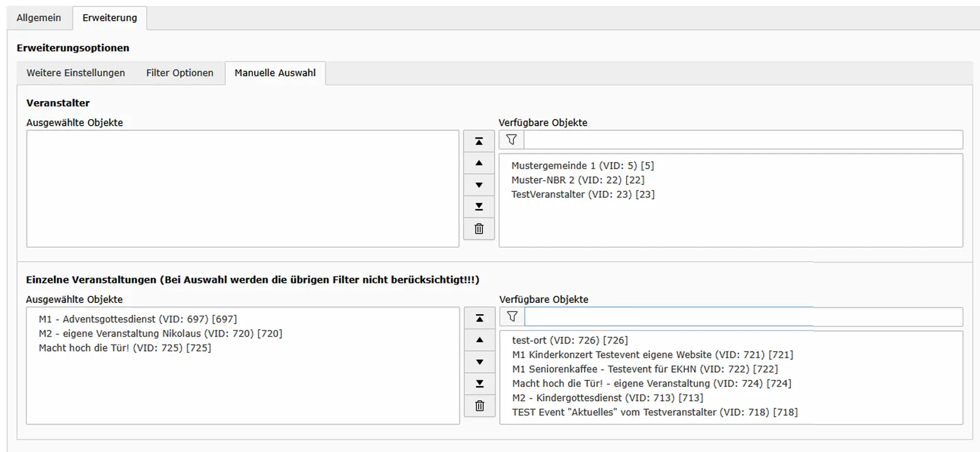Click move-up arrow for Einzelne Veranstaltungen

click(x=479, y=340)
